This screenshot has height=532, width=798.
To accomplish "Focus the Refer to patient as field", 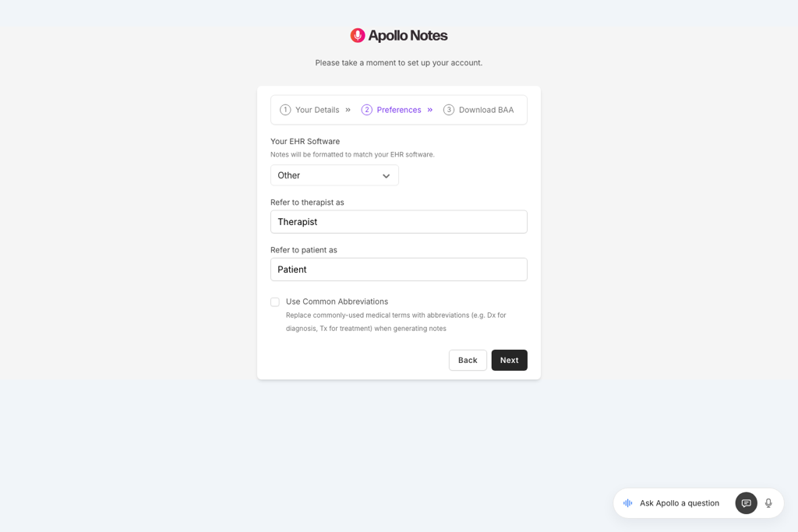I will 399,270.
